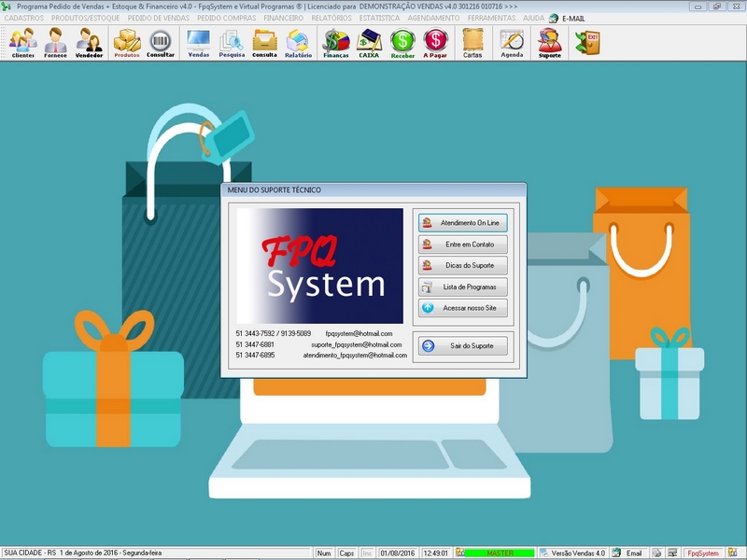Screen dimensions: 747x560
Task: Click the status bar printer icon
Action: point(657,553)
